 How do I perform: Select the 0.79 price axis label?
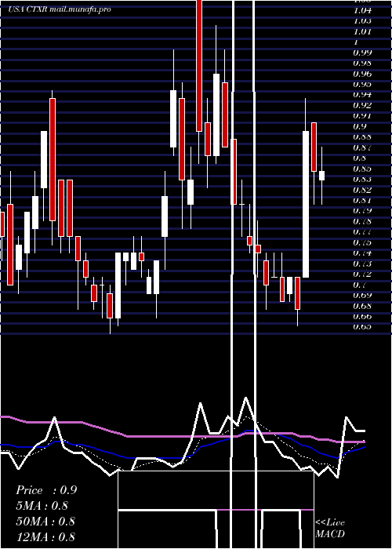(x=362, y=211)
